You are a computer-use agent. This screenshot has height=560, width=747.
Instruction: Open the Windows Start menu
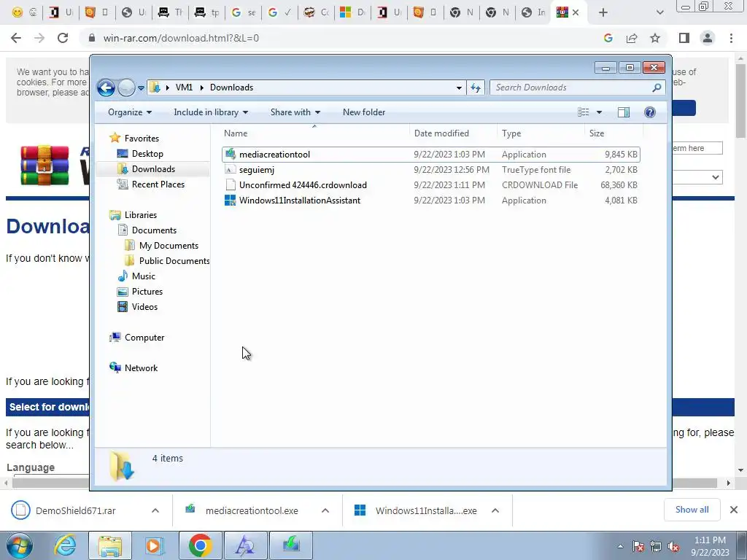[19, 545]
